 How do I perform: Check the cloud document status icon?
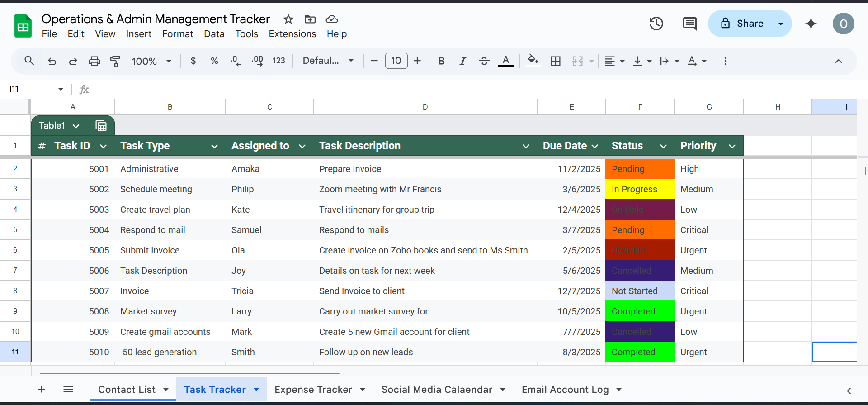click(332, 19)
